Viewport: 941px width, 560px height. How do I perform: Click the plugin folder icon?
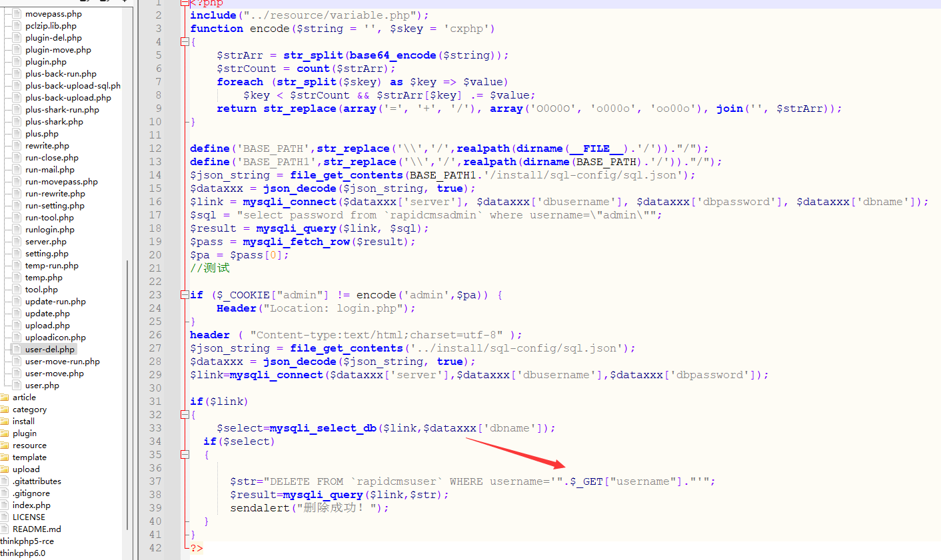[5, 433]
